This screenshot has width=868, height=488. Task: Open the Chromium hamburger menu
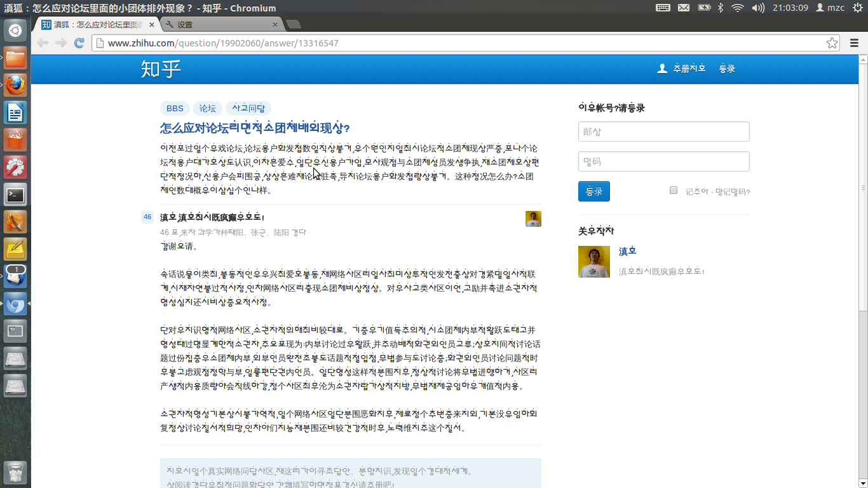[855, 43]
